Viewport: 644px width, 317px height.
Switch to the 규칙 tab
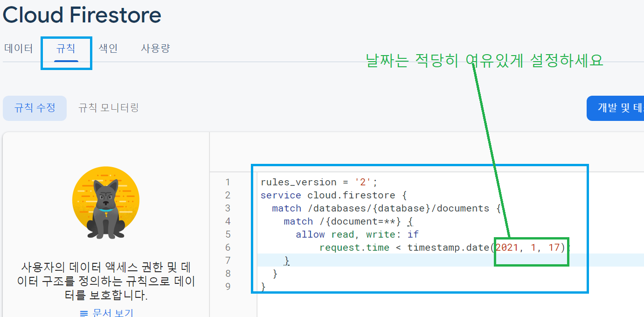click(66, 49)
